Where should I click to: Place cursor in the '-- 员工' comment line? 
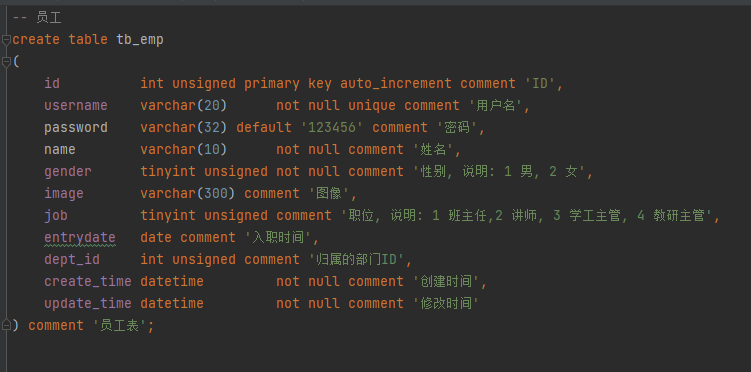click(37, 18)
